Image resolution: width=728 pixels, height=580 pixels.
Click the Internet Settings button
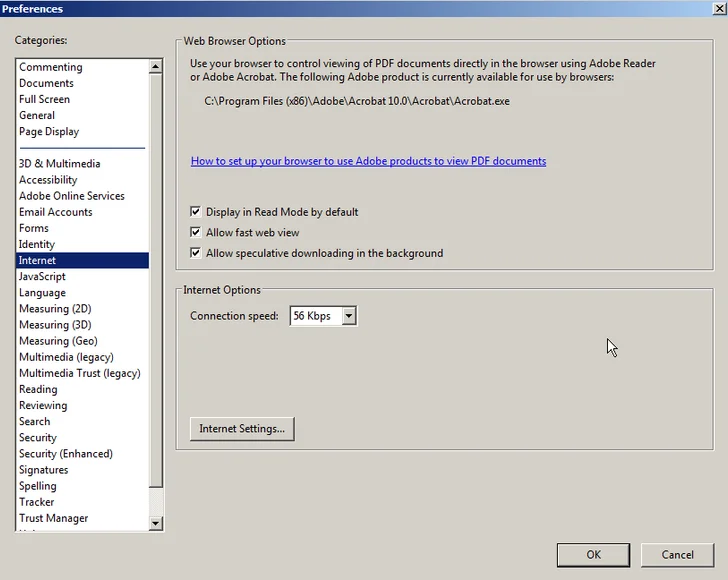pos(242,429)
